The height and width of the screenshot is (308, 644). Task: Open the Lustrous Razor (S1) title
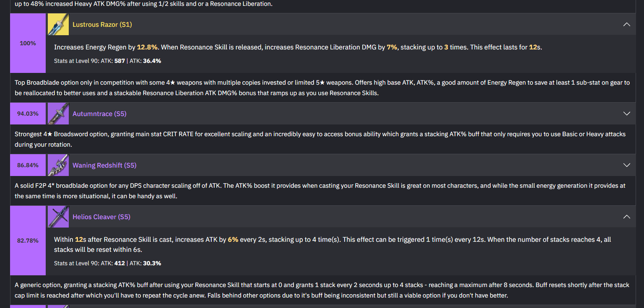point(102,24)
